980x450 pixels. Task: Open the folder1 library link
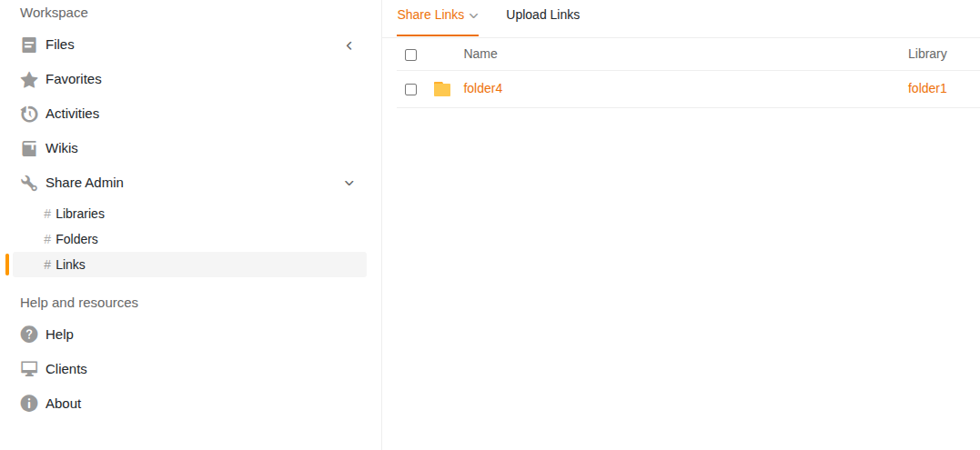tap(927, 88)
